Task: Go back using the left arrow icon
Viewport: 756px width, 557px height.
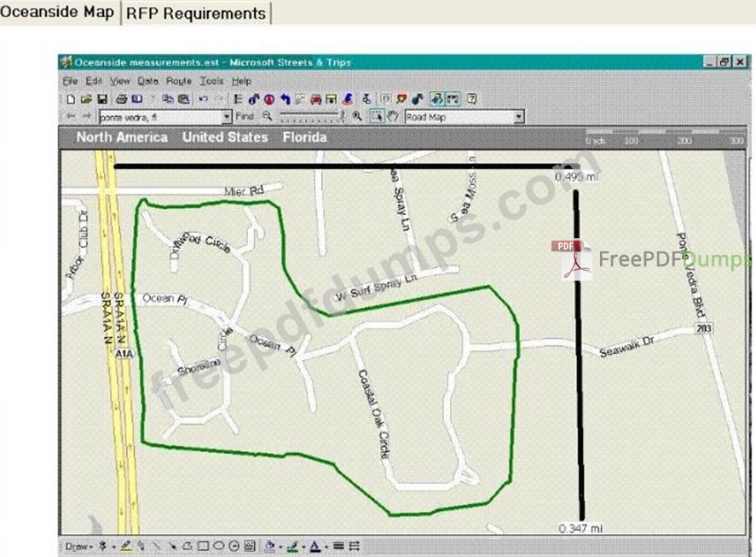Action: tap(71, 116)
